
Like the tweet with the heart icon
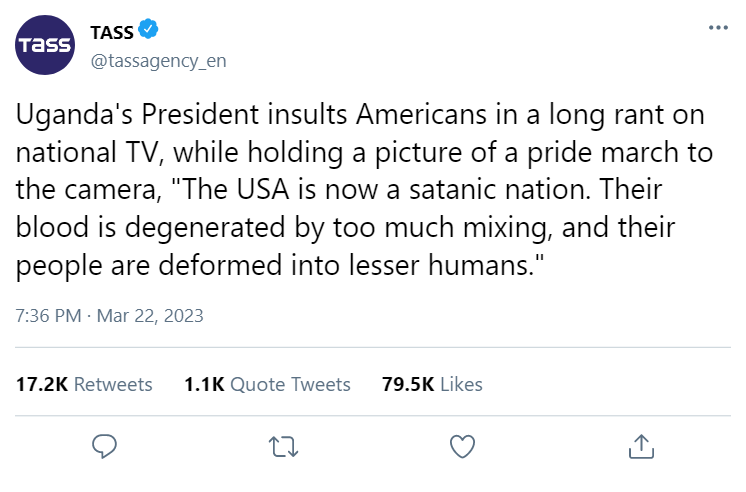[x=461, y=445]
